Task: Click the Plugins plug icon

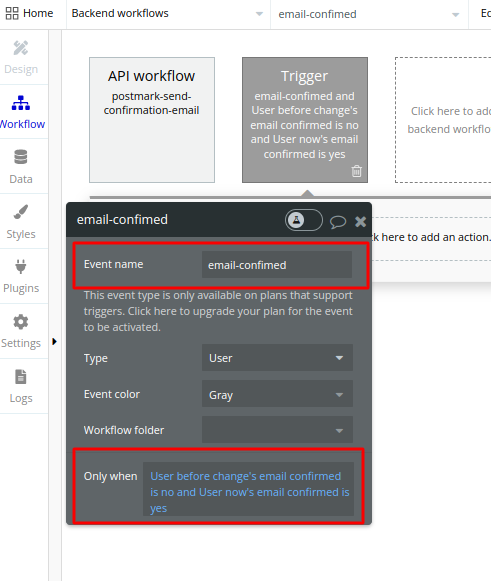Action: coord(21,266)
